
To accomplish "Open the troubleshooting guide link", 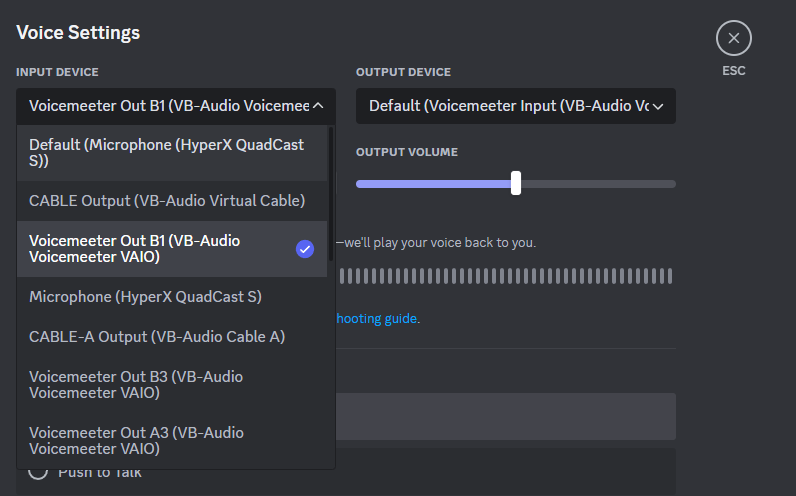I will click(x=377, y=319).
